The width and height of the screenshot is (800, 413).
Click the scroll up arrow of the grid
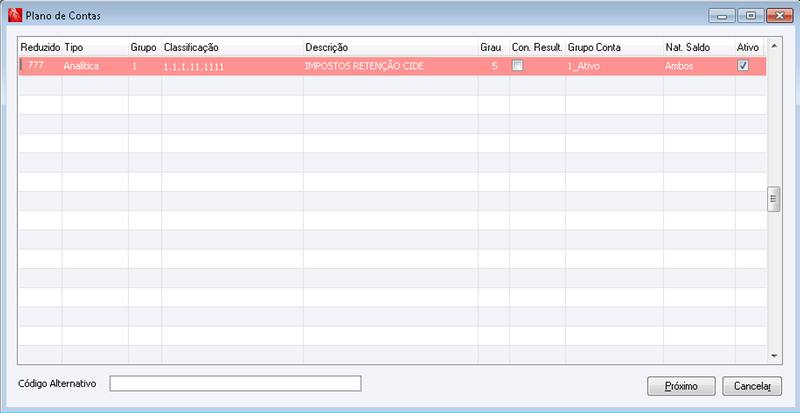tap(773, 46)
